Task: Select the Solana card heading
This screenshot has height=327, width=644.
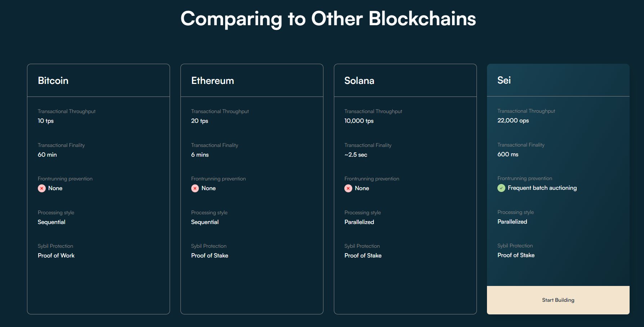Action: 359,81
